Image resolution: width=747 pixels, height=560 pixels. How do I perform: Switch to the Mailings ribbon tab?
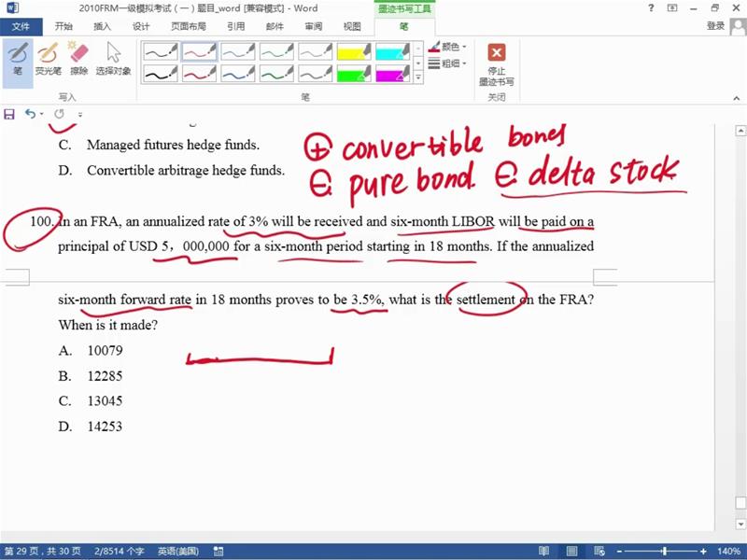275,27
